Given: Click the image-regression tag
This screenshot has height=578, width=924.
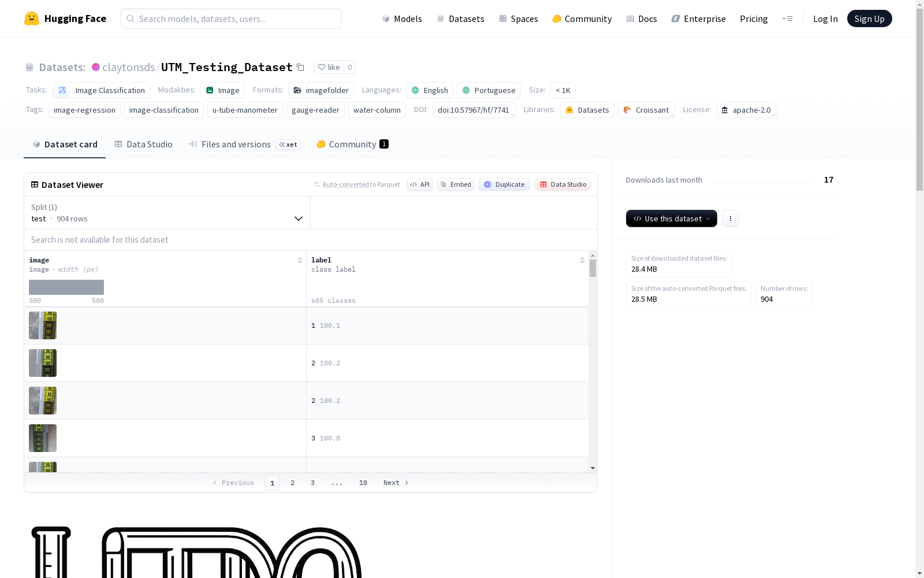Looking at the screenshot, I should [84, 110].
